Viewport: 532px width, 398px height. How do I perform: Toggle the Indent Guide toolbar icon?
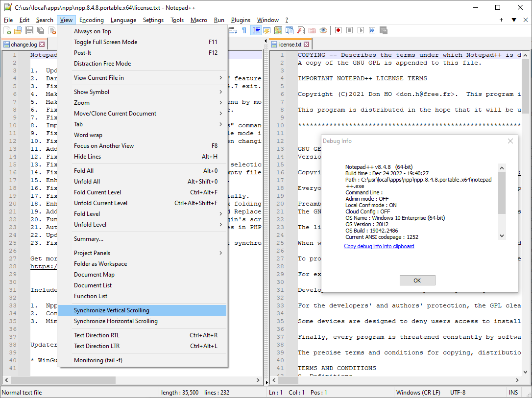256,30
